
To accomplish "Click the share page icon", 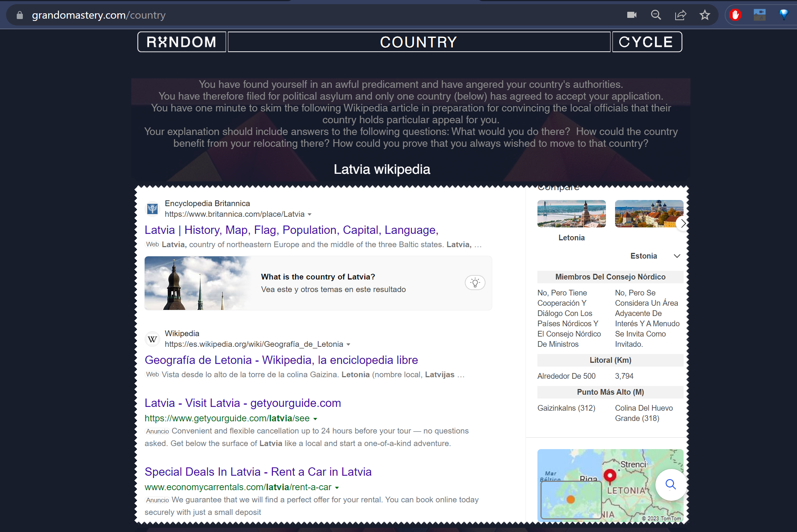I will tap(680, 15).
